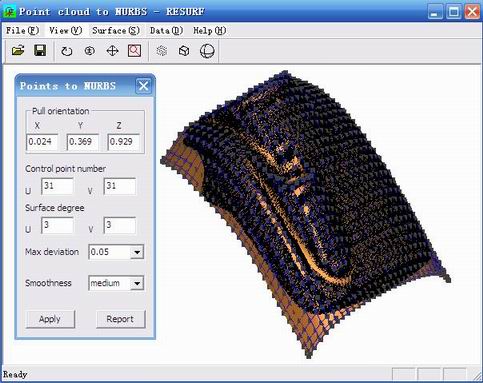
Task: Click the wireframe box view icon
Action: [184, 51]
